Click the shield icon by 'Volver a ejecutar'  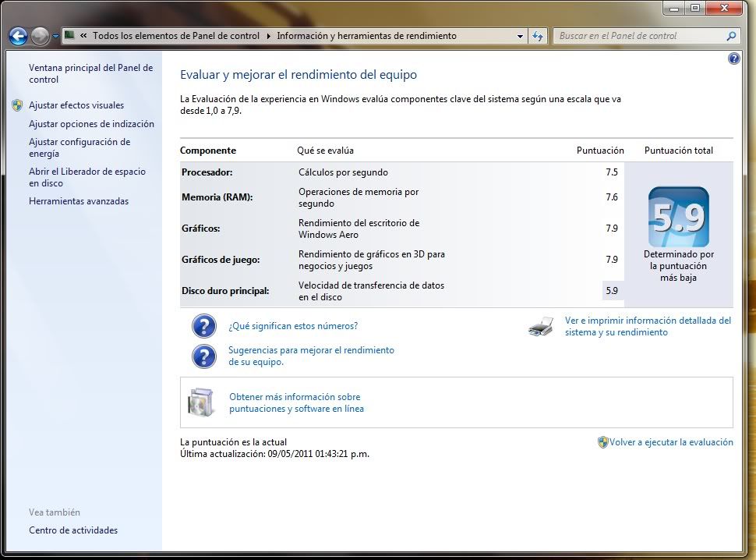click(602, 442)
